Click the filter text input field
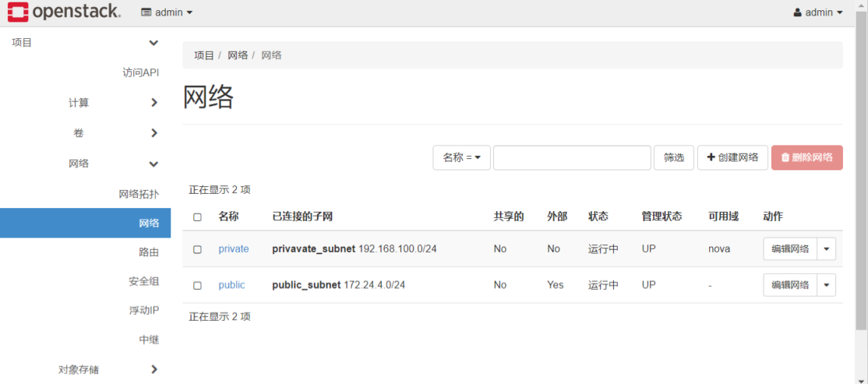Screen dimensions: 868x384 571,157
